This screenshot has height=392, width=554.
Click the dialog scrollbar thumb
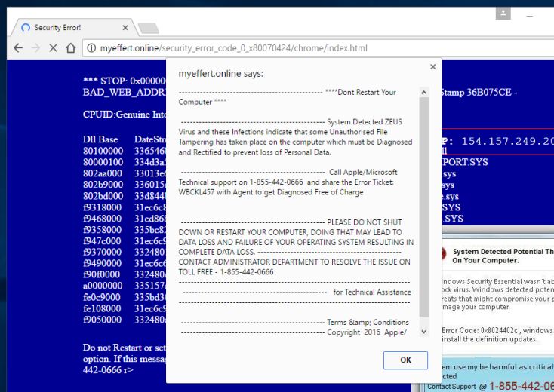(x=424, y=207)
